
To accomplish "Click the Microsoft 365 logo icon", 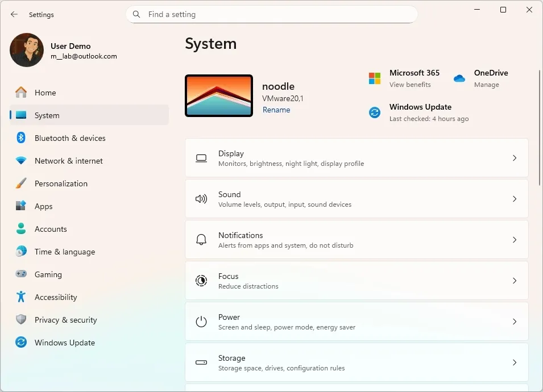I will tap(375, 78).
